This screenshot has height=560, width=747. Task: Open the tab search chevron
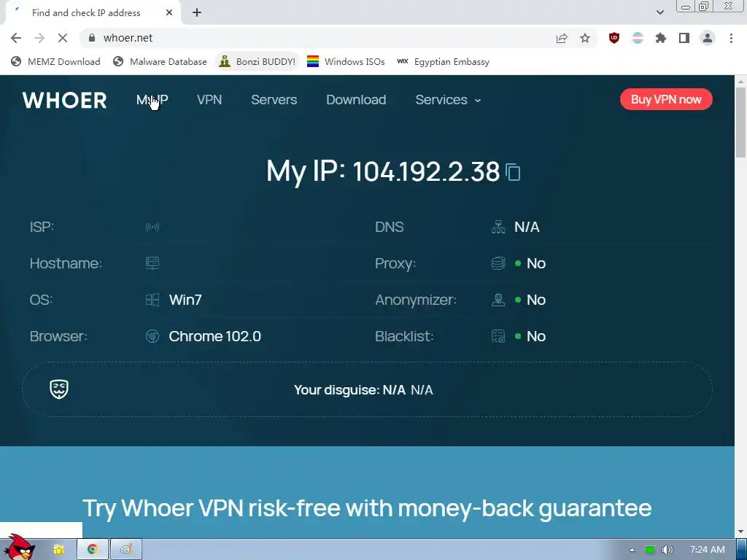click(659, 12)
